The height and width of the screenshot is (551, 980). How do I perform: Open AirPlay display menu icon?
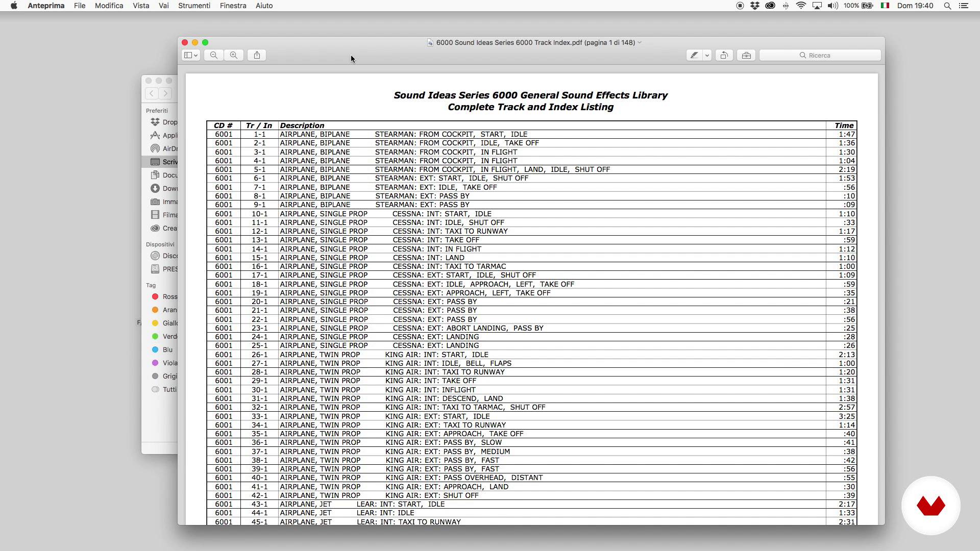click(817, 6)
